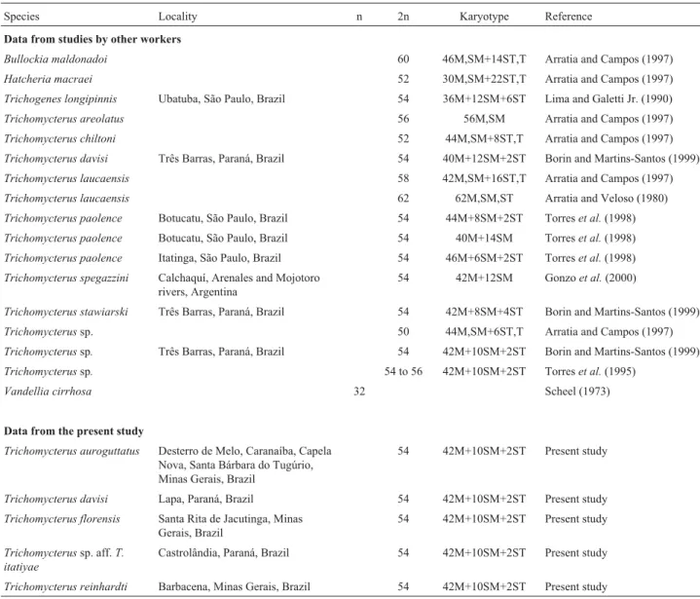
Task: Click 2n value '54 to 56'
Action: (403, 372)
